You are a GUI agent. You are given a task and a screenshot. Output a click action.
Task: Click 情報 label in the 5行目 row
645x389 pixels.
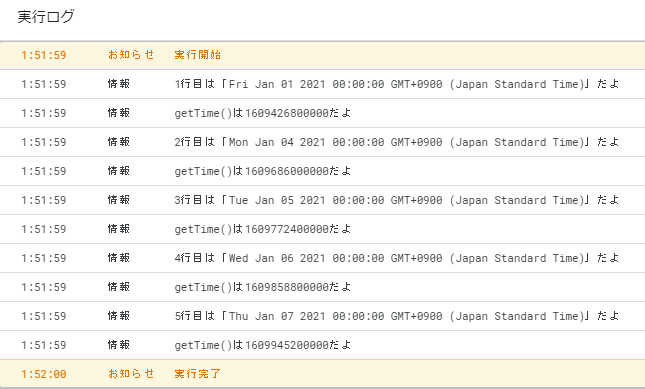[x=119, y=316]
